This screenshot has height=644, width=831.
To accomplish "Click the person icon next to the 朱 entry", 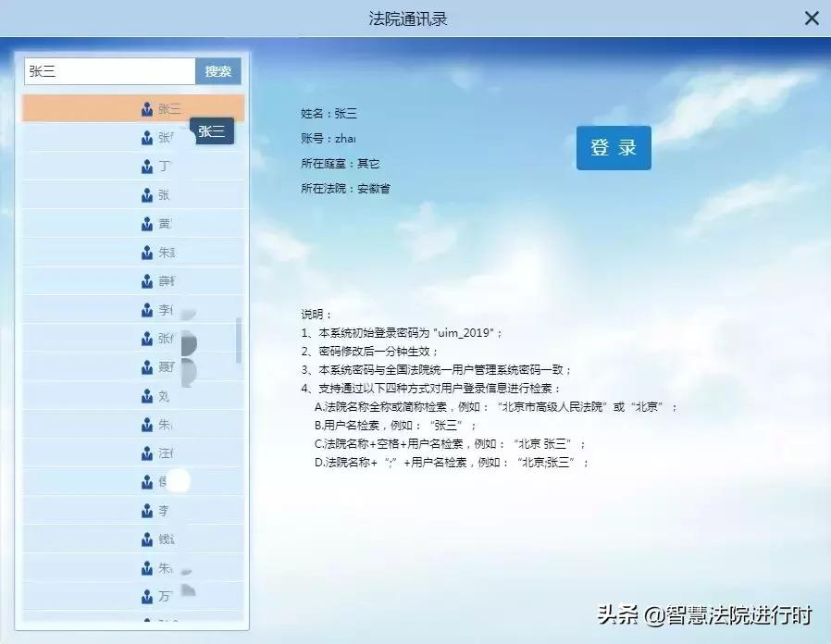I will 149,252.
